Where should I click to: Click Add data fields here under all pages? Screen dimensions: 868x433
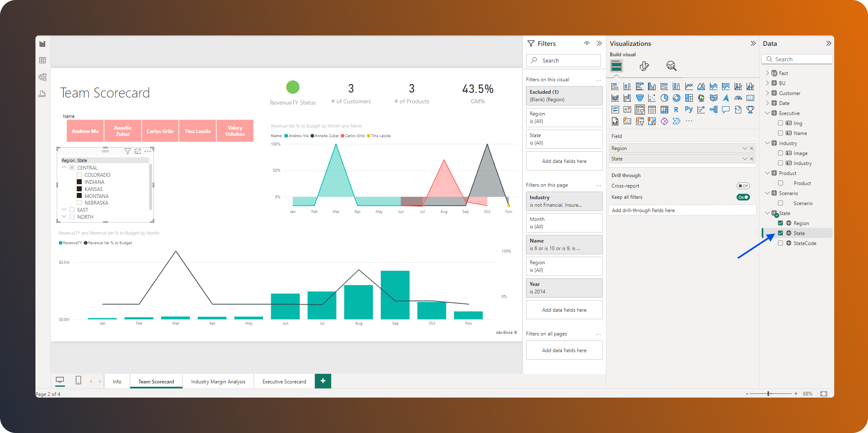564,350
